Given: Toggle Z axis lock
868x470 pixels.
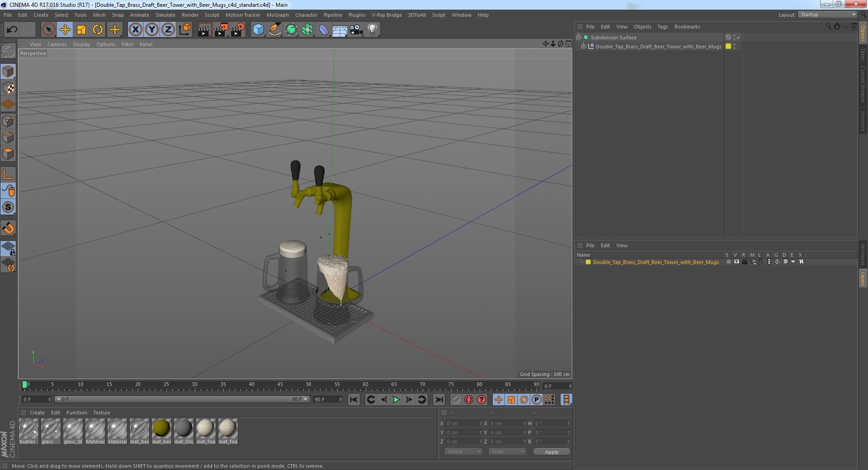Looking at the screenshot, I should [168, 30].
